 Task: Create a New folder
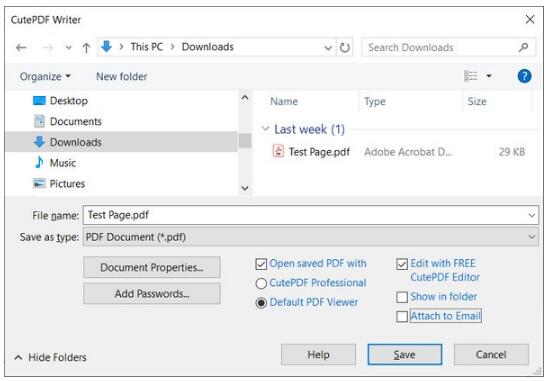tap(121, 76)
